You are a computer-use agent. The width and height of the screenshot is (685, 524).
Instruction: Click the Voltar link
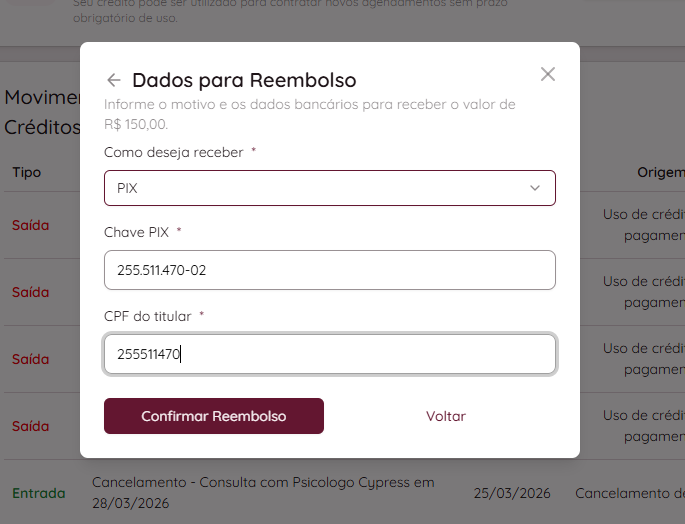tap(446, 416)
